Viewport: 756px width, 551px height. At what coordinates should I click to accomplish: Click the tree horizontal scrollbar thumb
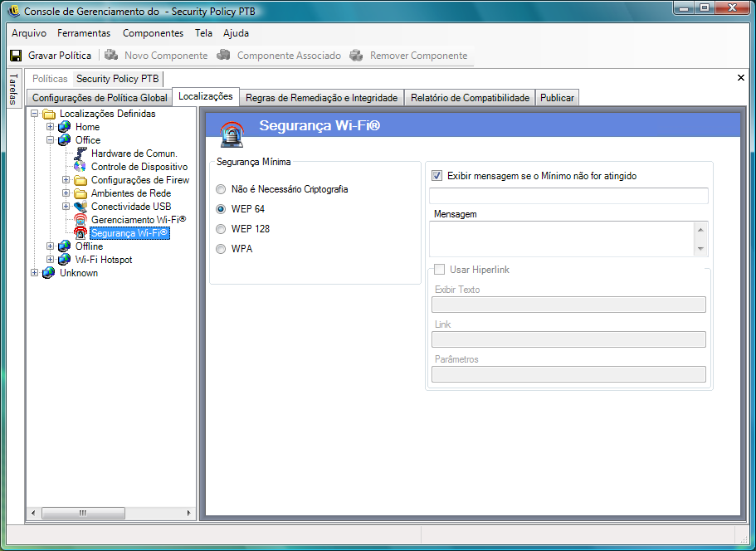[x=84, y=513]
